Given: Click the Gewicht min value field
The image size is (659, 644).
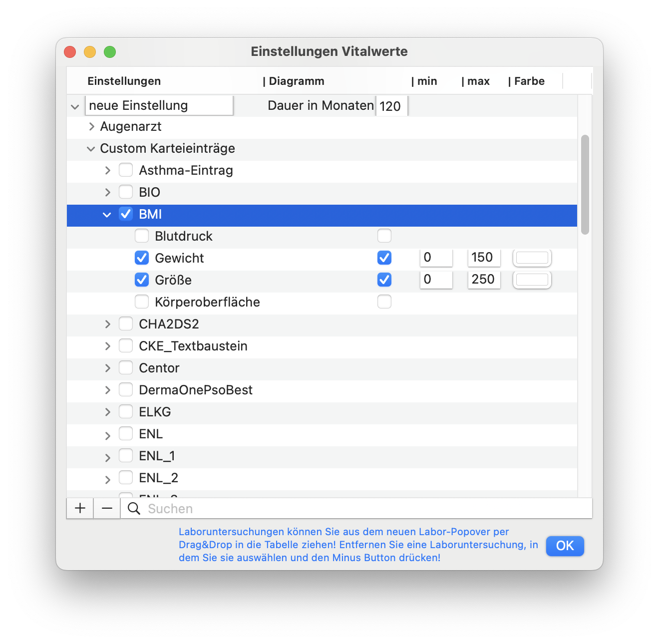Looking at the screenshot, I should (x=436, y=258).
